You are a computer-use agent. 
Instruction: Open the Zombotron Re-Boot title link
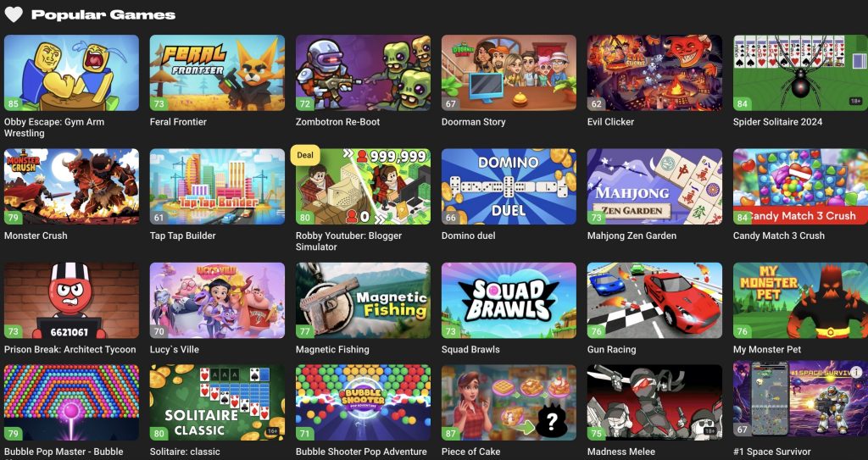(337, 122)
